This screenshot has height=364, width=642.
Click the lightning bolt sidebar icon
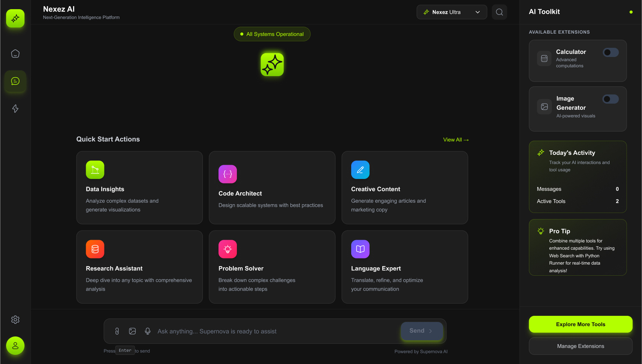click(x=15, y=109)
